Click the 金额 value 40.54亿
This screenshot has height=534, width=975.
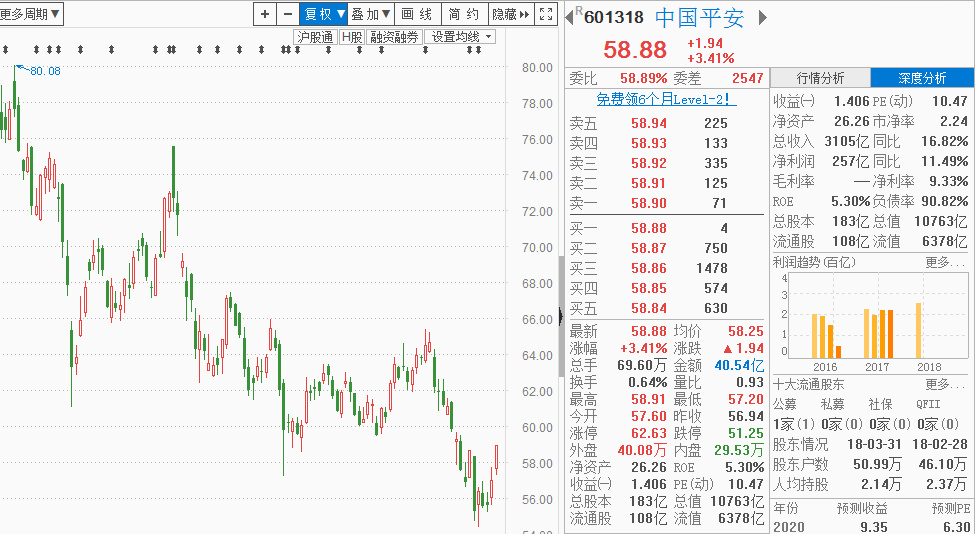click(739, 365)
